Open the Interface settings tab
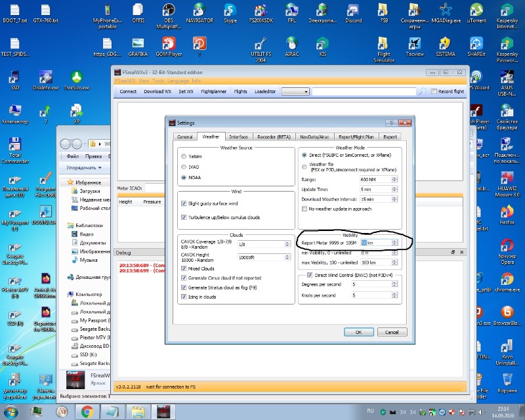Viewport: 525px width, 420px height. coord(238,136)
